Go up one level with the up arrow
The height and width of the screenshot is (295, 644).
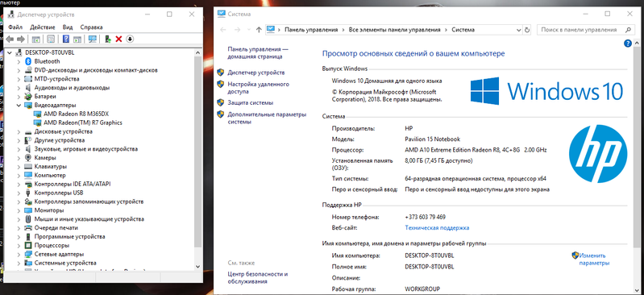coord(259,30)
